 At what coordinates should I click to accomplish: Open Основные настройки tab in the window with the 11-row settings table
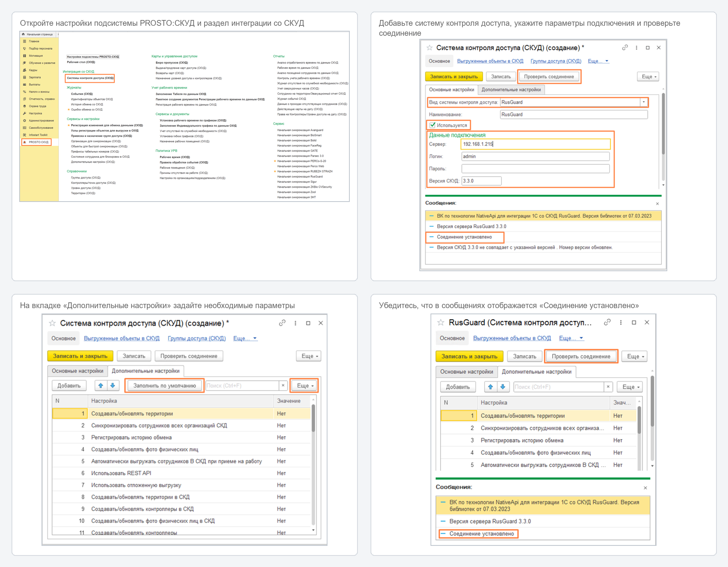pos(78,371)
